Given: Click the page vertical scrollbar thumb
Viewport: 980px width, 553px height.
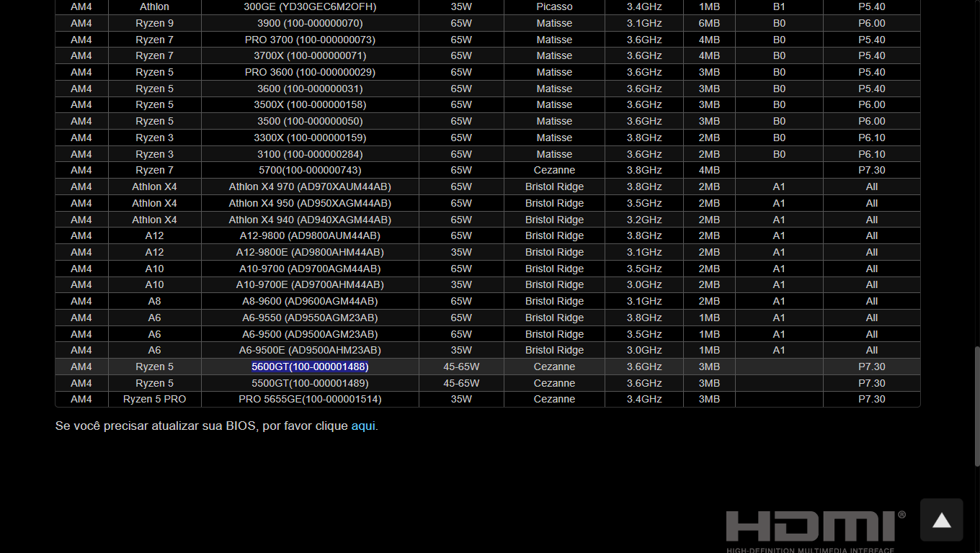Looking at the screenshot, I should click(976, 407).
